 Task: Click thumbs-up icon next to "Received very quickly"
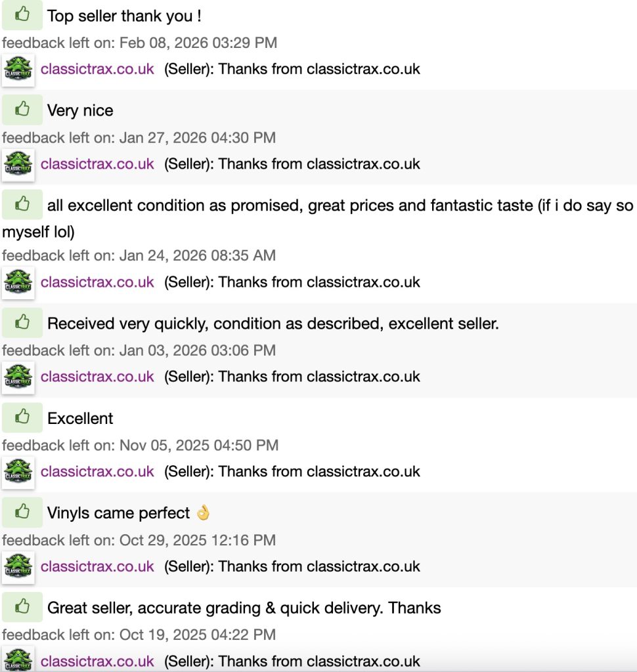[x=22, y=323]
